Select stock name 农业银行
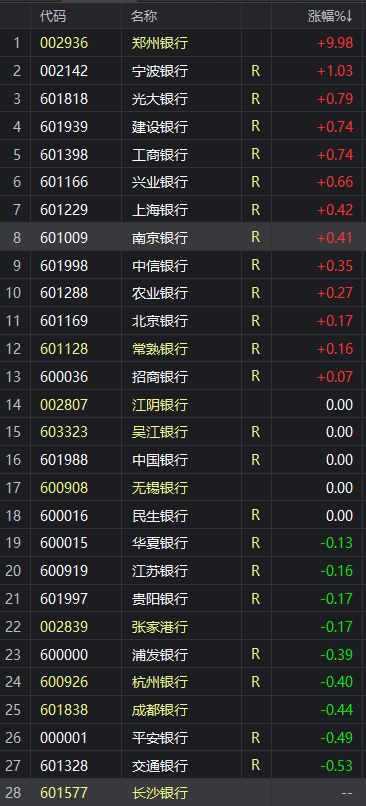 (x=160, y=293)
